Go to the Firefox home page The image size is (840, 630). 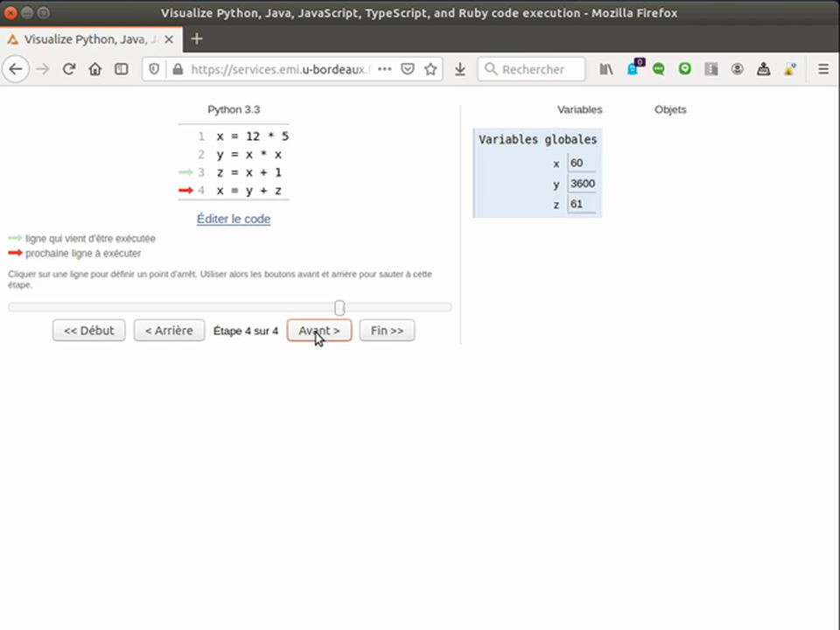[x=95, y=69]
